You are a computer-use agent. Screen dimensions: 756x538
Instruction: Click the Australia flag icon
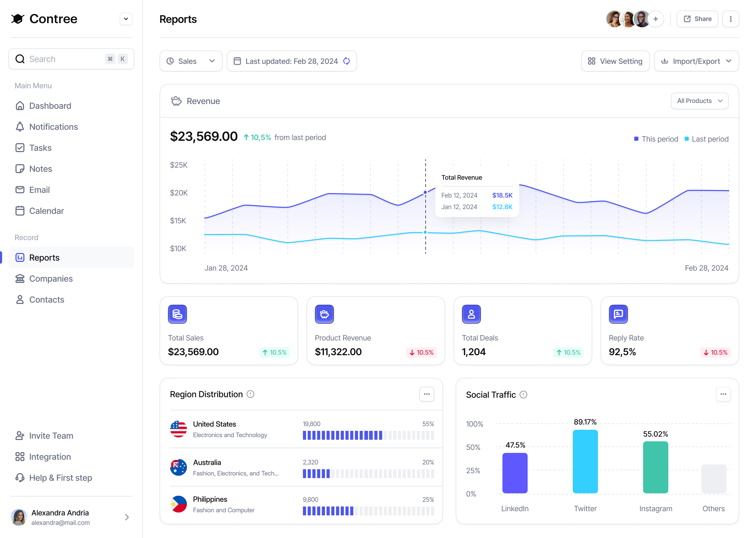tap(178, 467)
